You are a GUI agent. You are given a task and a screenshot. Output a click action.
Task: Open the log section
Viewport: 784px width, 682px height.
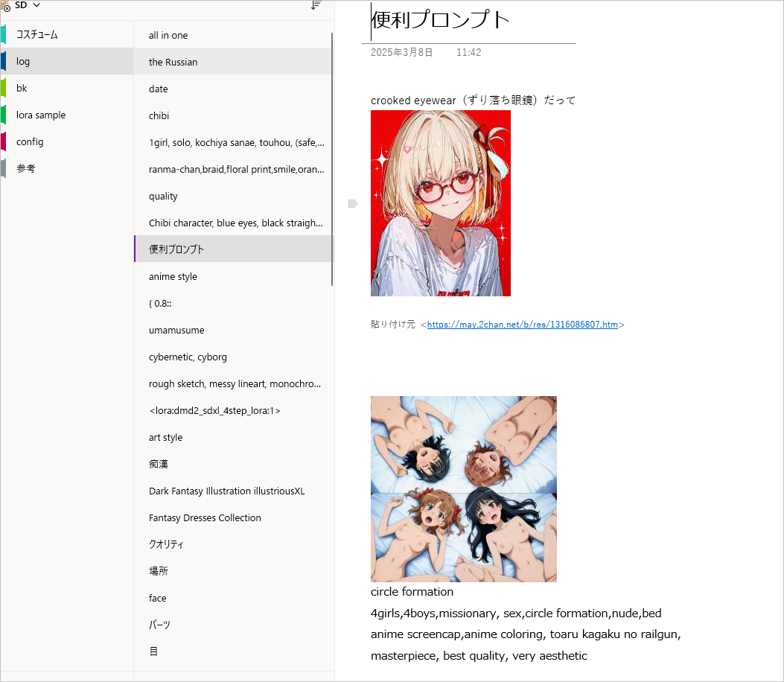(23, 62)
